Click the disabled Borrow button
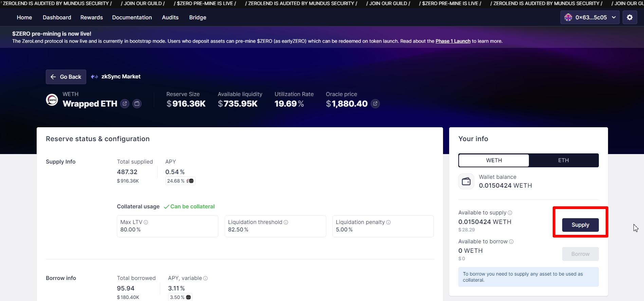Screen dimensions: 644x301 pos(580,254)
